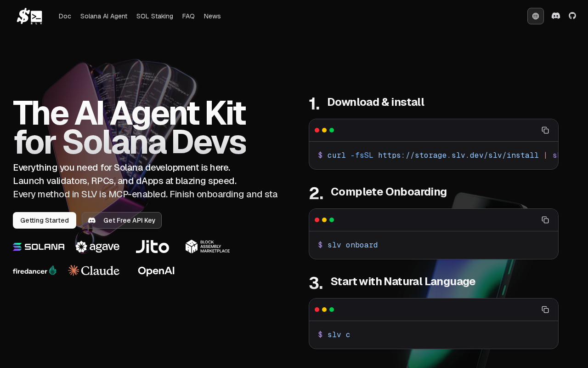Click the Solana logo
This screenshot has height=368, width=588.
point(39,247)
